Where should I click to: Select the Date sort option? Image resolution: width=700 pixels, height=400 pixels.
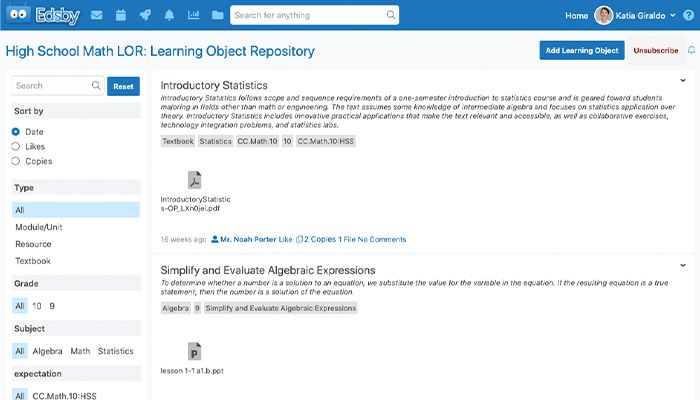pos(16,132)
